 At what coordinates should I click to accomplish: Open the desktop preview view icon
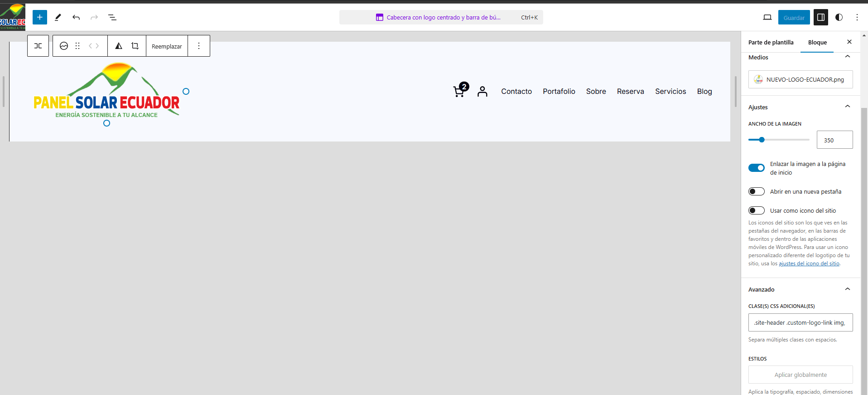767,17
